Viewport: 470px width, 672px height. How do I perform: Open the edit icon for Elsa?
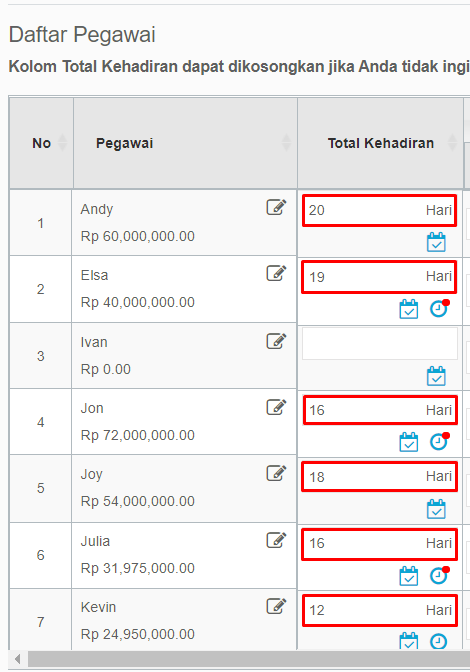pos(276,273)
